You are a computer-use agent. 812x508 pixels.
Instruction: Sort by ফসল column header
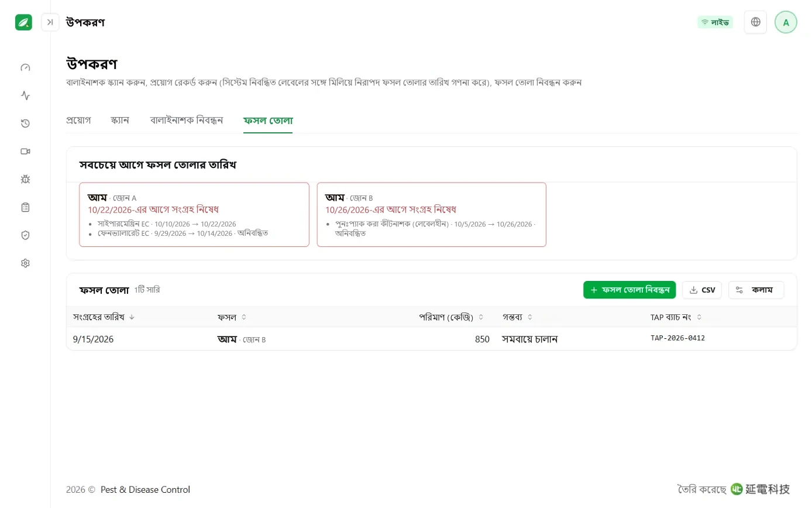point(232,317)
